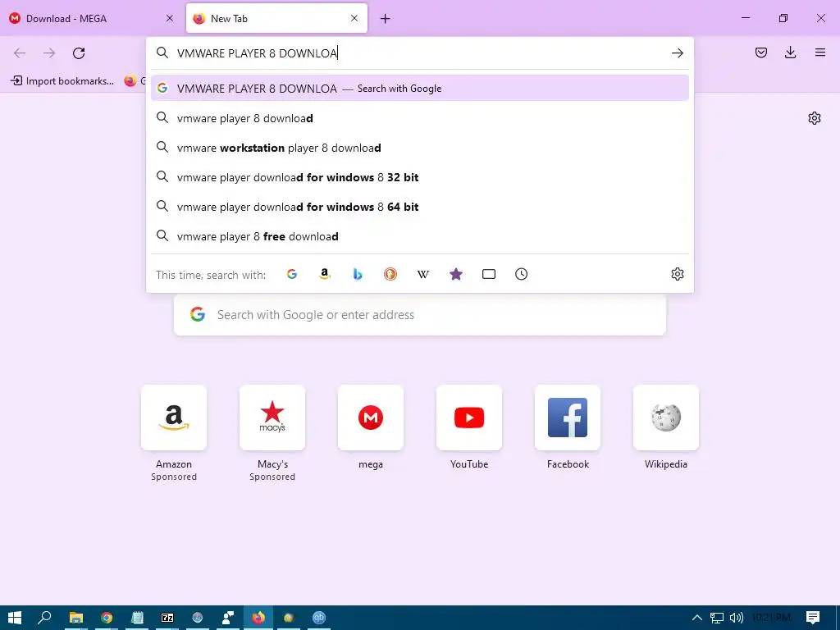
Task: Search in Bookmarks star icon
Action: tap(456, 274)
